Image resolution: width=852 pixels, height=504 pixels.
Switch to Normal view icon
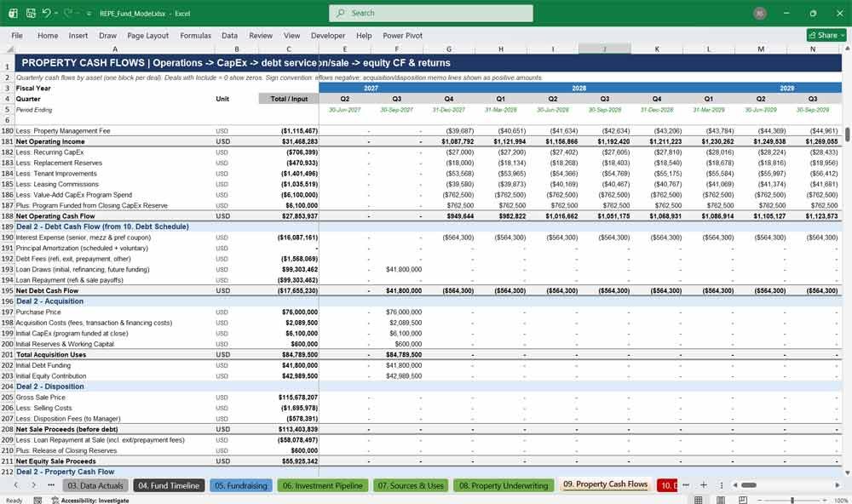(x=699, y=501)
